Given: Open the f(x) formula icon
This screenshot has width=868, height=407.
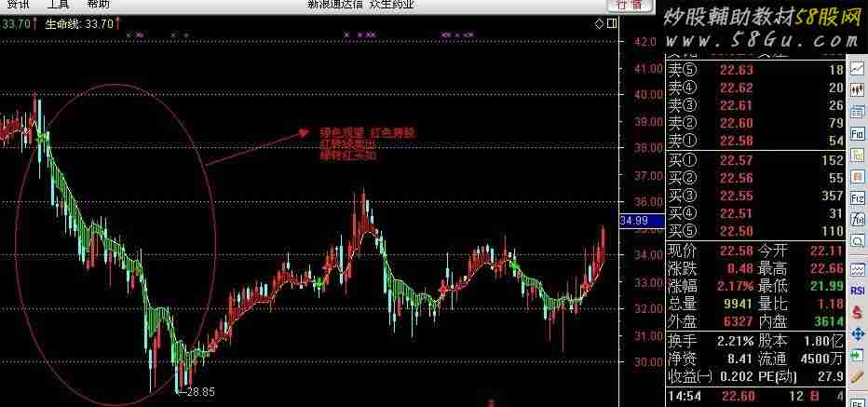Looking at the screenshot, I should coord(858,219).
